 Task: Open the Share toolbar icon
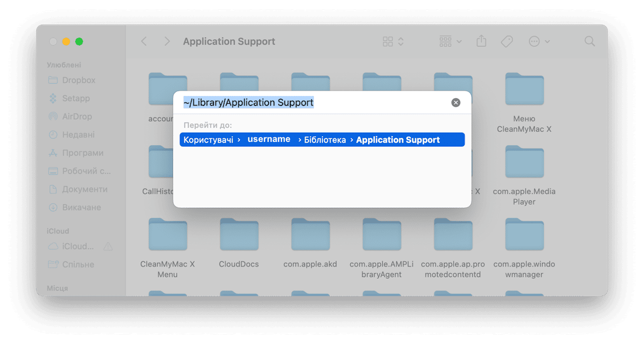point(481,41)
